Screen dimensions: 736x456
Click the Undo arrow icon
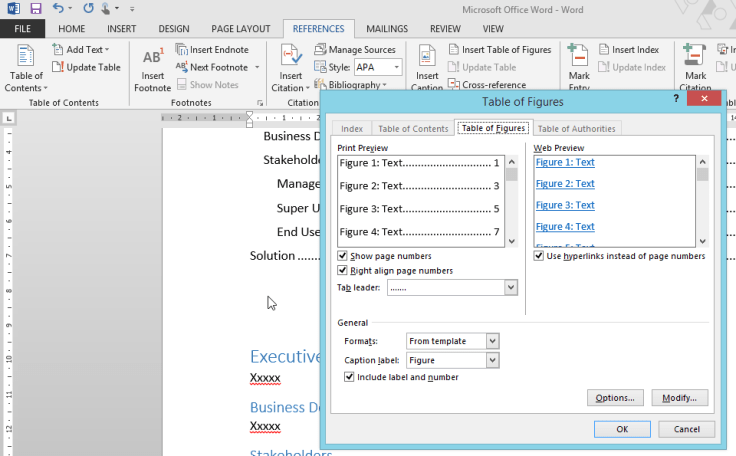pos(59,8)
